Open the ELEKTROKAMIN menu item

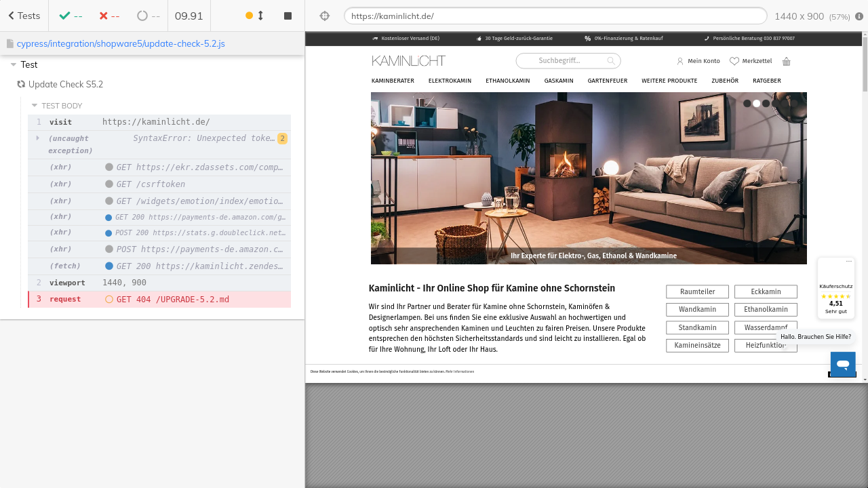click(450, 81)
